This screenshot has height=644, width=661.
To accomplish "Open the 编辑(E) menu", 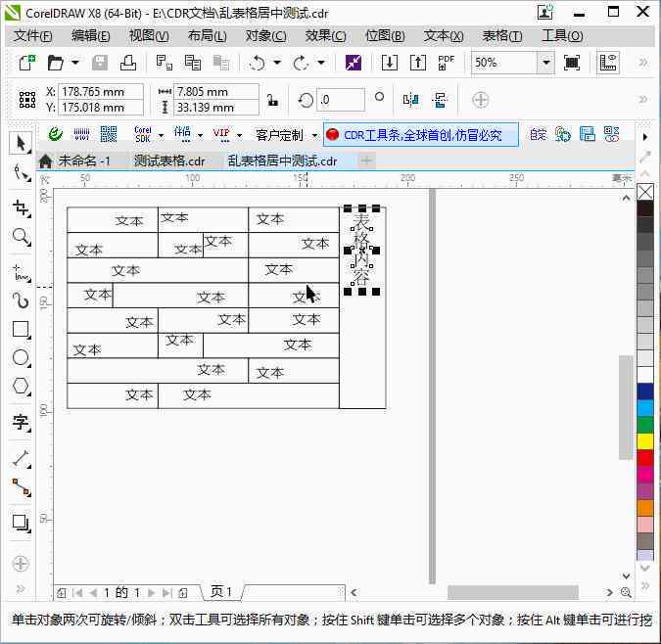I will click(91, 36).
